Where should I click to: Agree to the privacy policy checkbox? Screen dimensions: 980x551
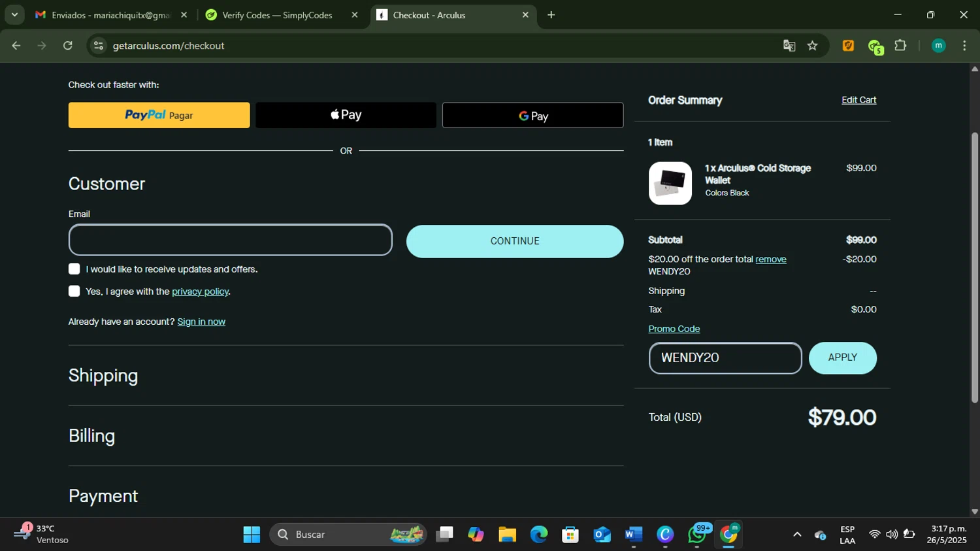click(74, 292)
